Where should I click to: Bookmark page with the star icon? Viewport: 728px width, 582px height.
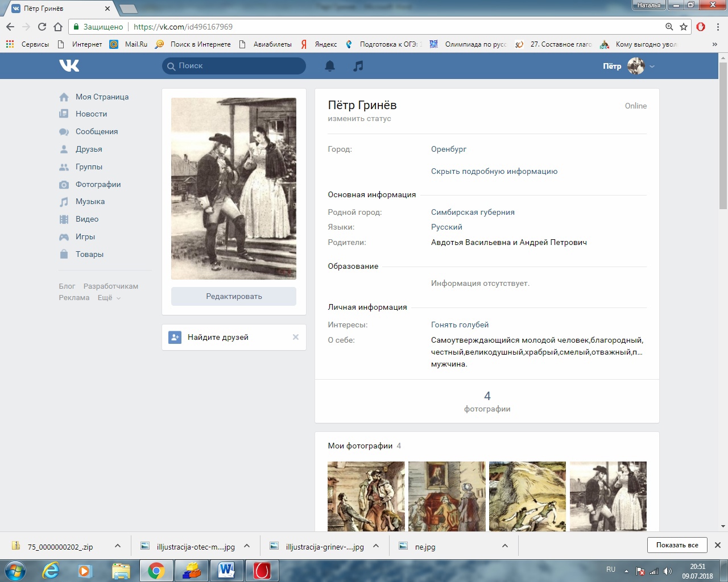point(684,27)
